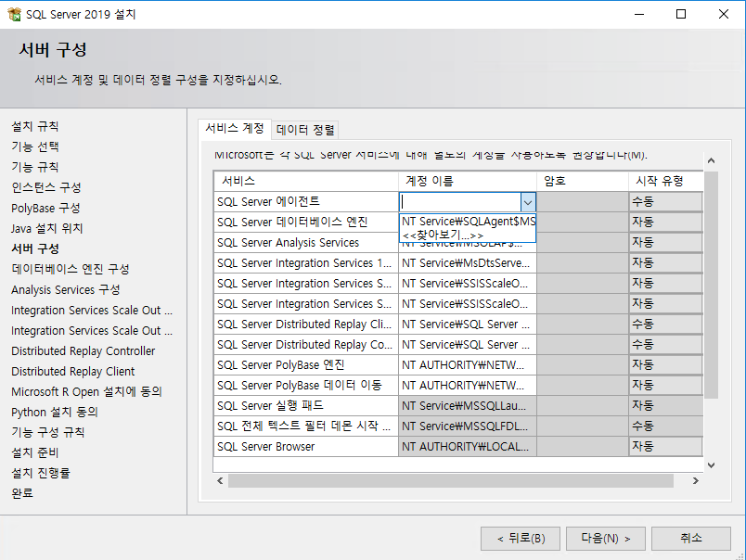Select the SQL Server 에이전트 service row label
This screenshot has width=746, height=560.
(306, 201)
